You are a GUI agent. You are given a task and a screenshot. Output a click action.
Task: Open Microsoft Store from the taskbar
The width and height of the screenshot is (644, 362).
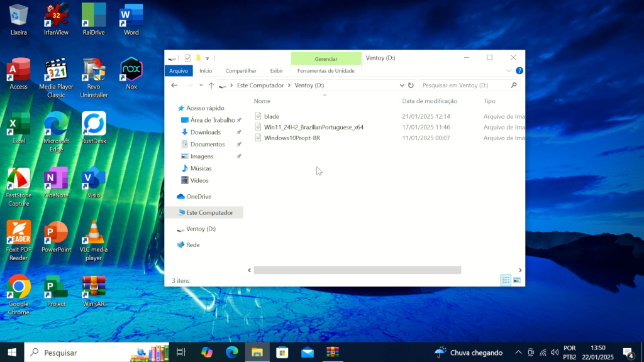click(282, 353)
